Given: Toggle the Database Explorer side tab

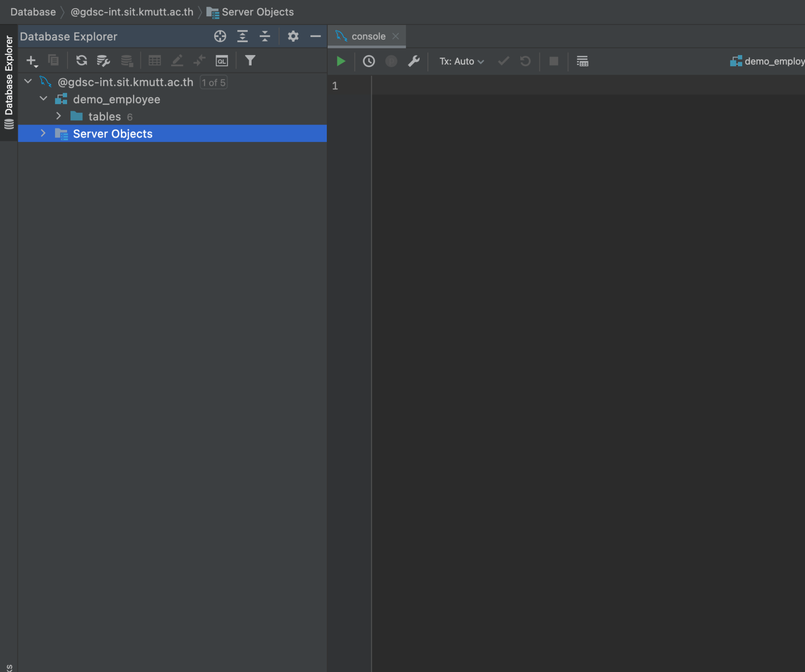Looking at the screenshot, I should (x=9, y=82).
